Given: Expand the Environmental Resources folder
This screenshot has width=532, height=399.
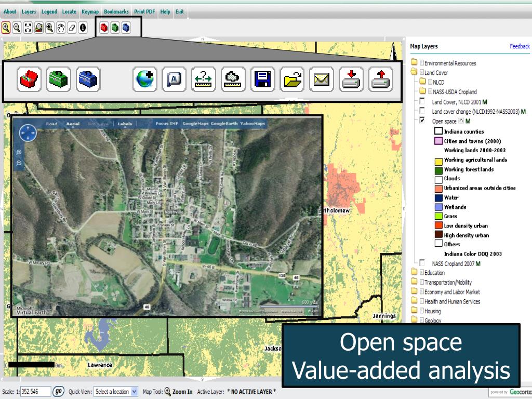Looking at the screenshot, I should (414, 62).
